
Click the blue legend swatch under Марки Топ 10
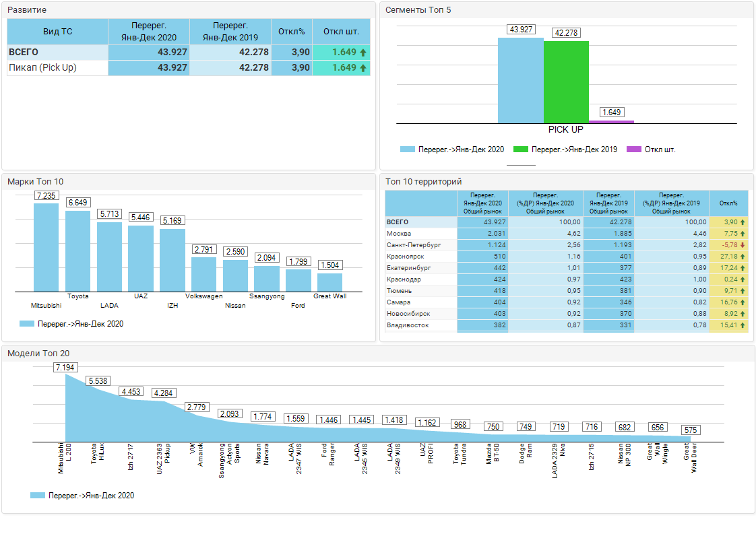[x=27, y=324]
